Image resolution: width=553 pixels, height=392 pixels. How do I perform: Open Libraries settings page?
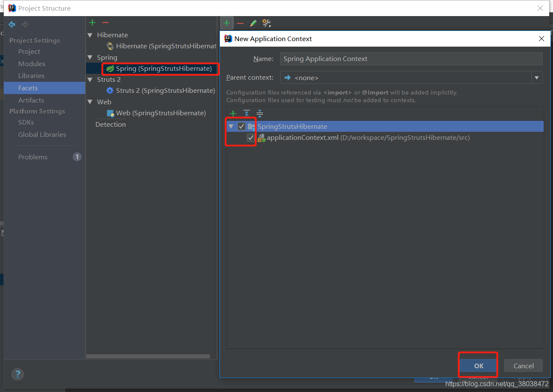point(31,76)
